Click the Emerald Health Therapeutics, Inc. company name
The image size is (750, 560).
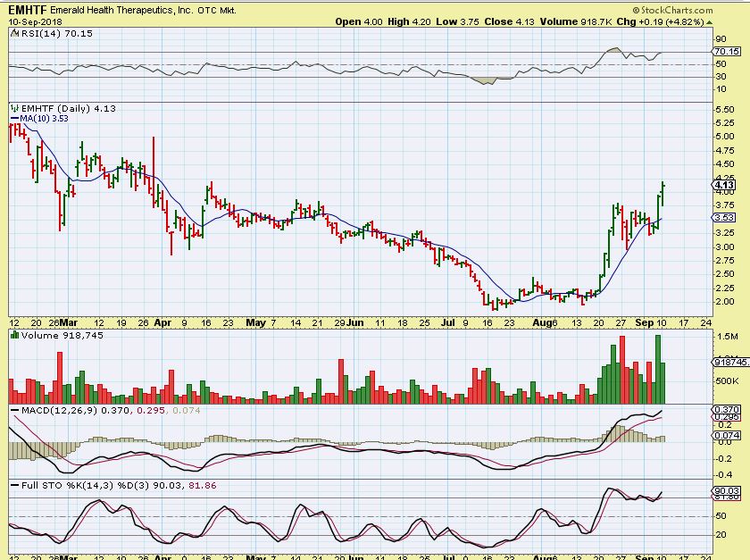[x=121, y=10]
